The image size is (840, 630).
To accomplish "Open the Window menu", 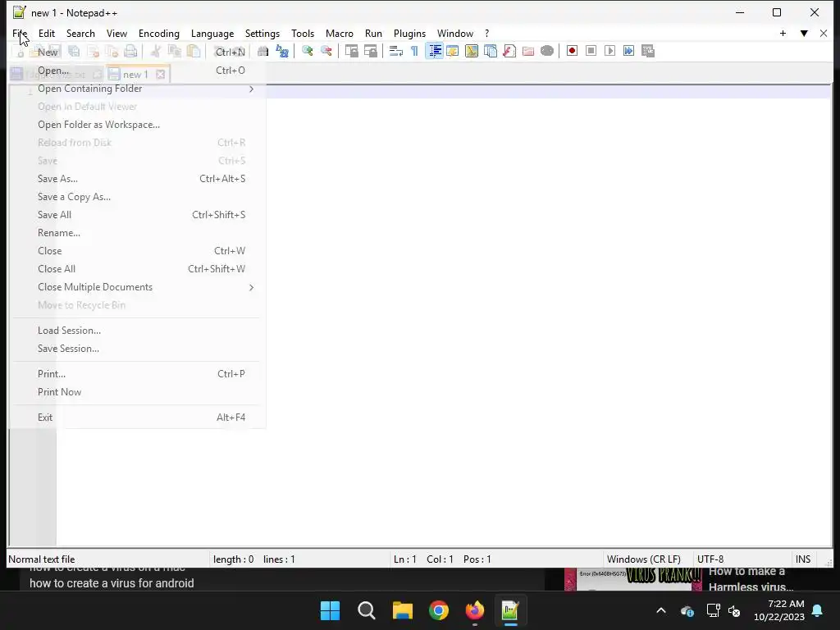I will (x=455, y=33).
